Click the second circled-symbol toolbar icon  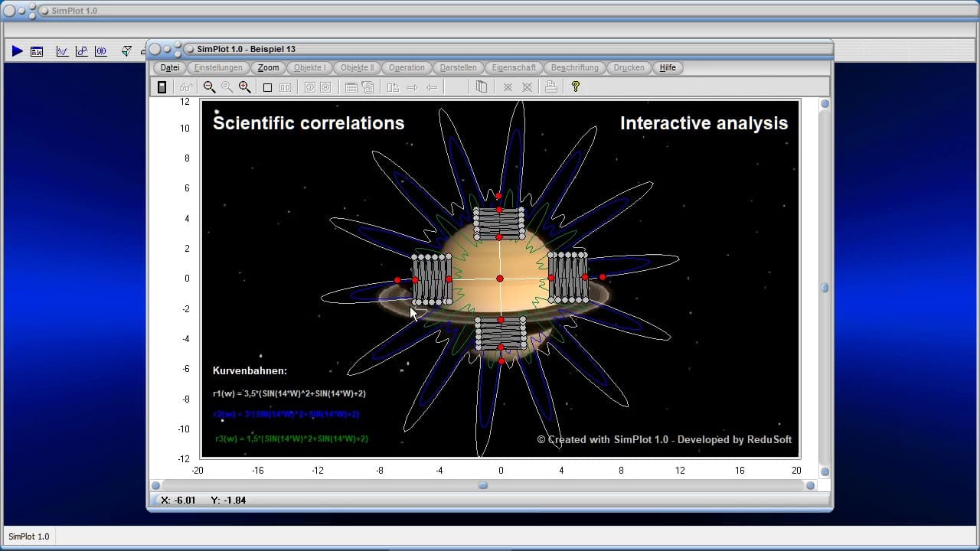coord(325,87)
